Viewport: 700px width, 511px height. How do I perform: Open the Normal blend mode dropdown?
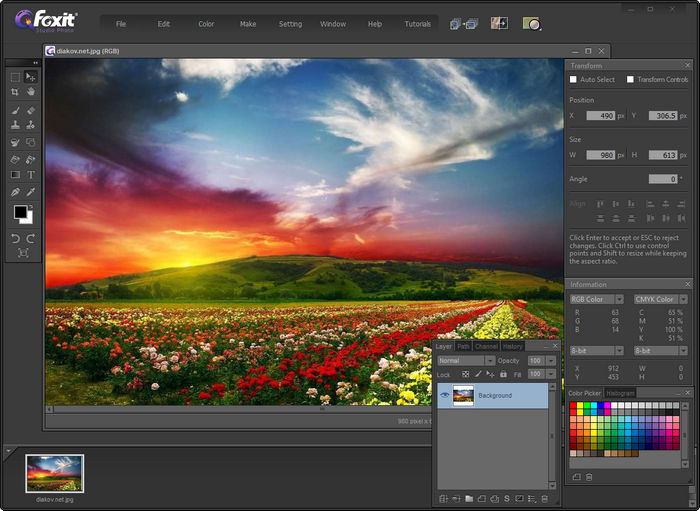[x=464, y=360]
